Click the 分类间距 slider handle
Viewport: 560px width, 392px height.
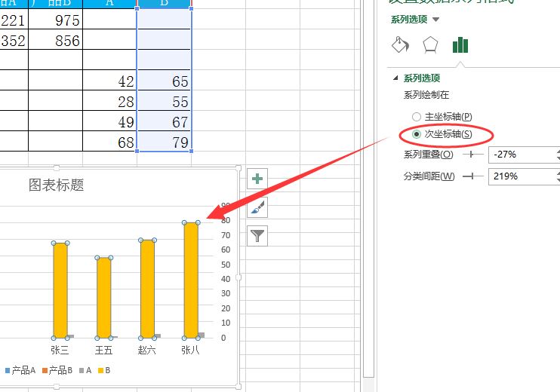(472, 176)
